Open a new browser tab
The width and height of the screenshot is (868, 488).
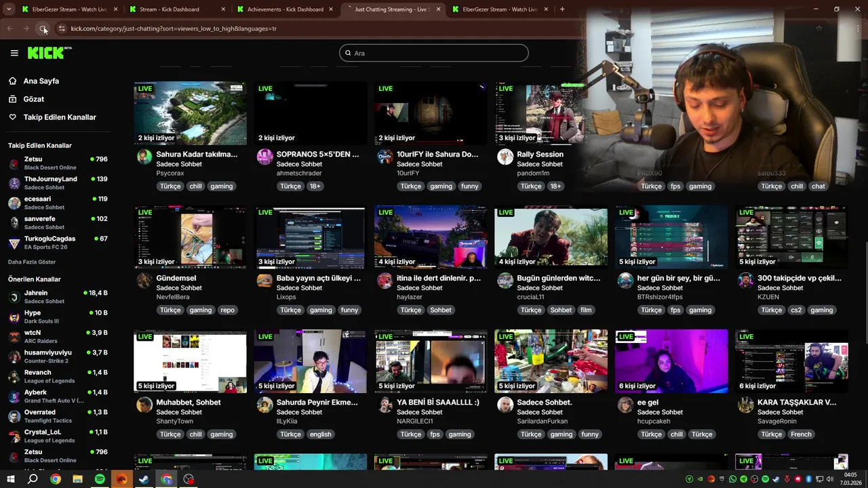pos(562,9)
